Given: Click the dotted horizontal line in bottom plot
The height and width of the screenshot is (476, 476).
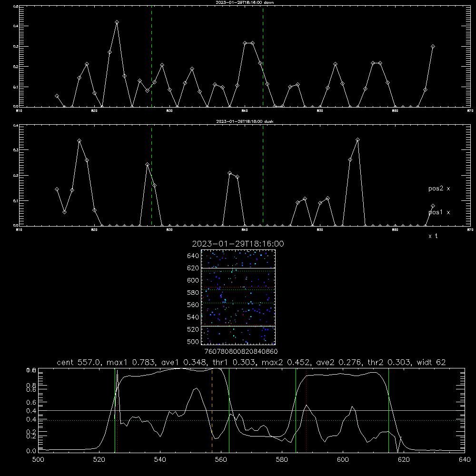Looking at the screenshot, I should (251, 420).
